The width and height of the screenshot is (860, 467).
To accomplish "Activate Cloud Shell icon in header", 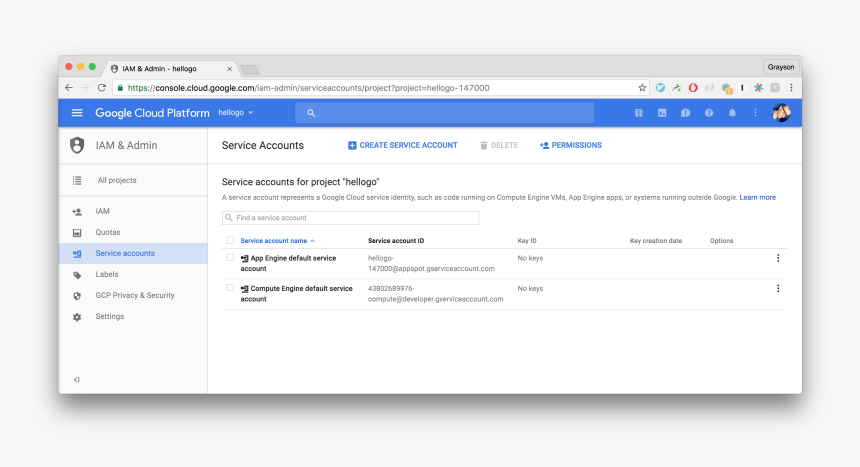I will coord(662,112).
